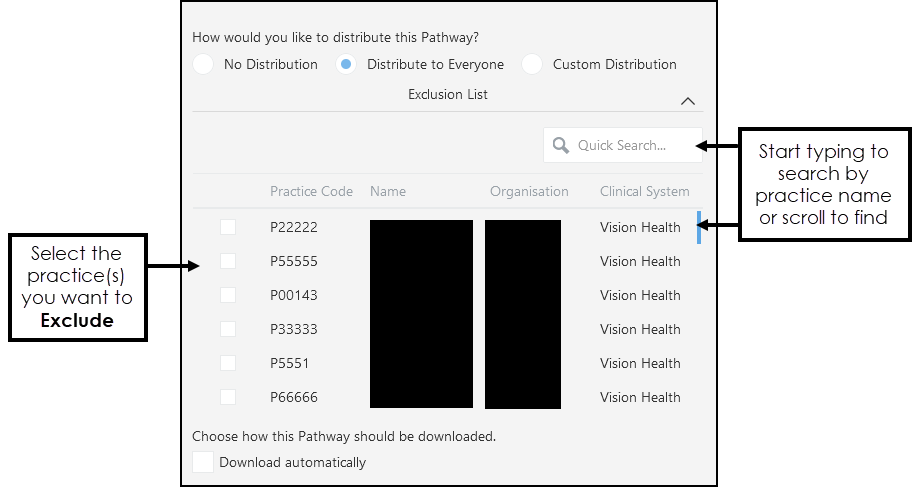The image size is (919, 487).
Task: Click the Clinical System column header
Action: click(x=644, y=192)
